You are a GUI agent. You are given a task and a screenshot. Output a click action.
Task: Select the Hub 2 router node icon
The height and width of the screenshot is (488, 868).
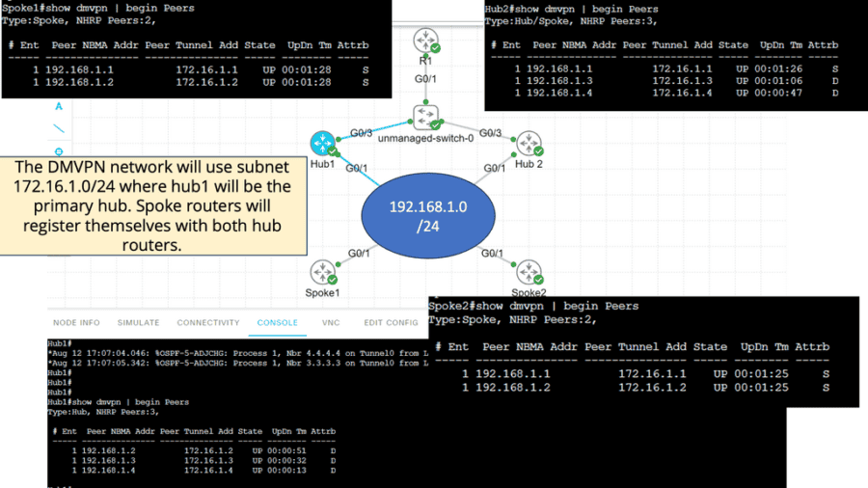(x=529, y=144)
